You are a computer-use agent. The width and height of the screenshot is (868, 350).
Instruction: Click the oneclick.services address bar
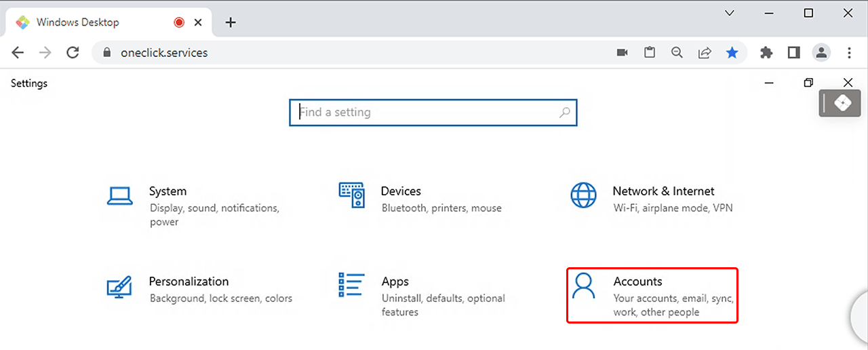pyautogui.click(x=339, y=52)
